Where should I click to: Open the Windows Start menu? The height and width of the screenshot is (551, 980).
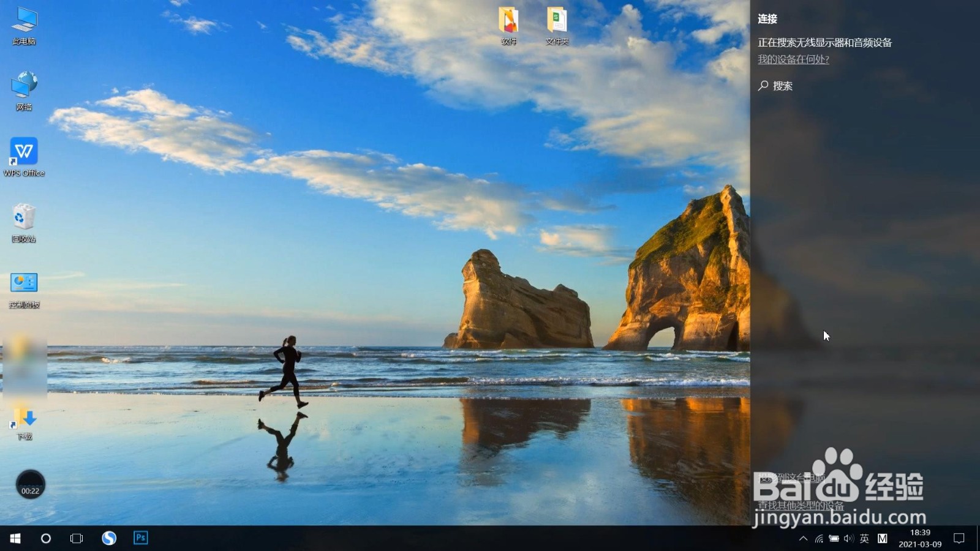15,538
